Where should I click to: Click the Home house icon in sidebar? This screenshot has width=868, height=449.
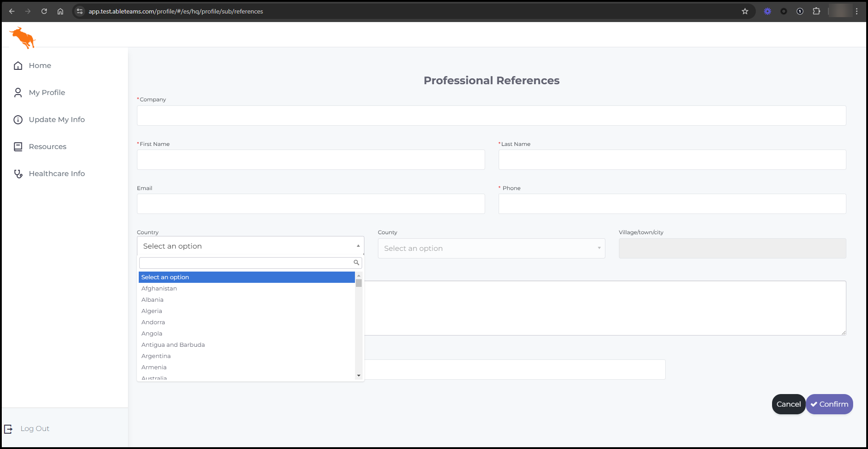(x=18, y=66)
